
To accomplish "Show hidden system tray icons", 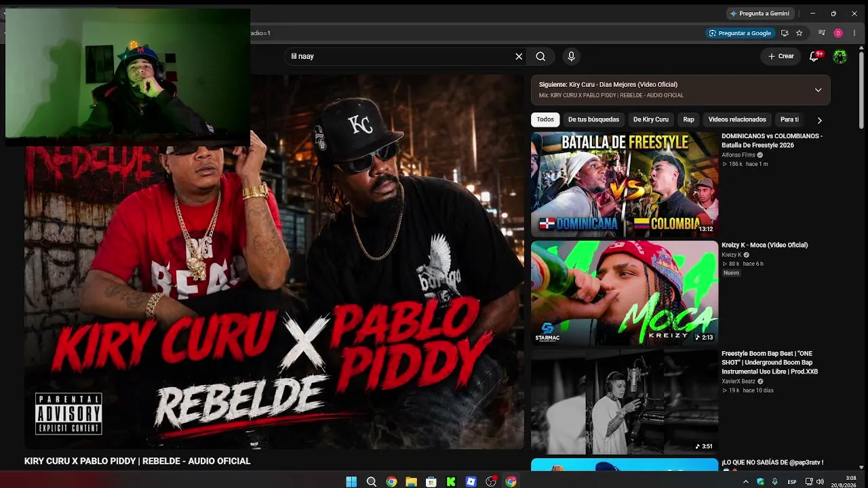I will point(746,482).
